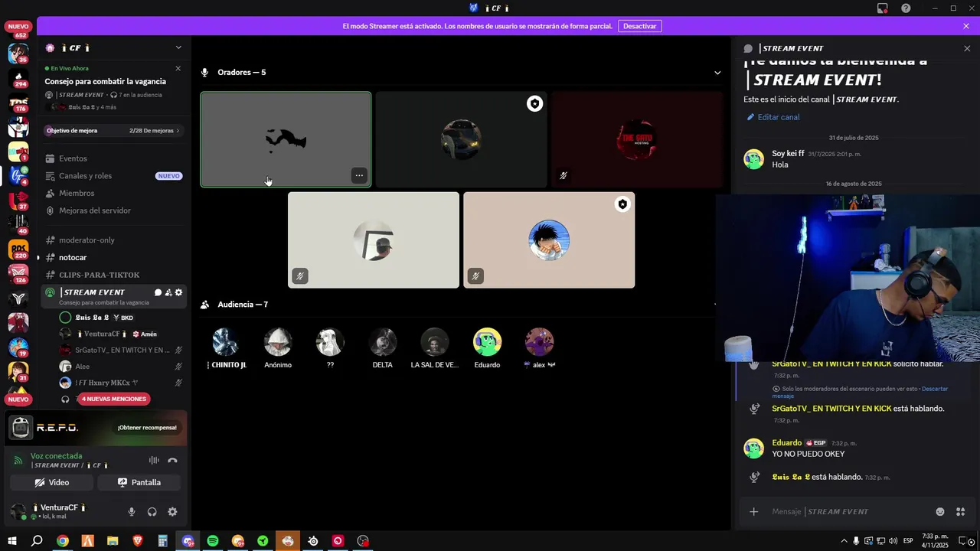The width and height of the screenshot is (980, 551).
Task: Close the STREAM EVENT chat panel
Action: tap(967, 48)
